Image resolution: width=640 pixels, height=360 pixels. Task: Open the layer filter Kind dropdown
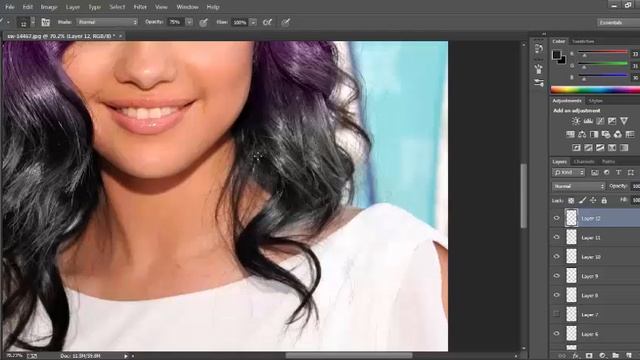(569, 173)
